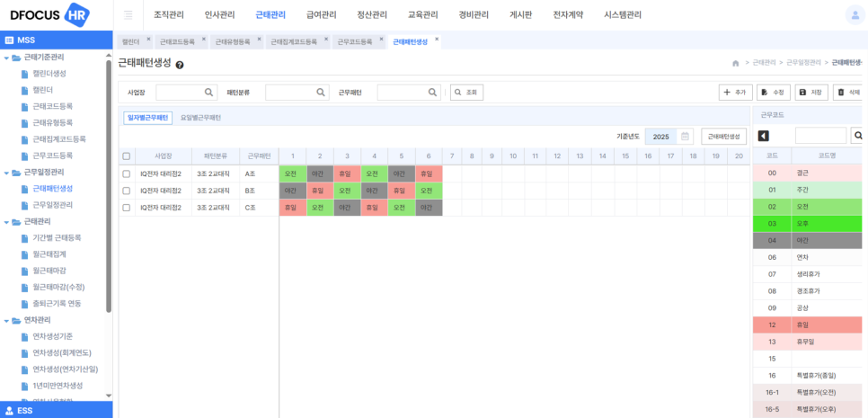
Task: Close the 캘린더 tab
Action: (148, 39)
